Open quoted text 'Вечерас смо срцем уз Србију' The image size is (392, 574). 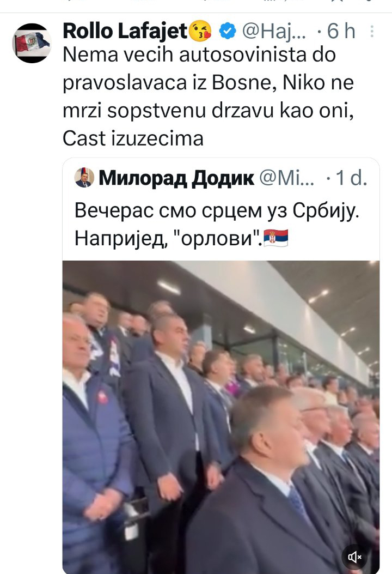(217, 211)
